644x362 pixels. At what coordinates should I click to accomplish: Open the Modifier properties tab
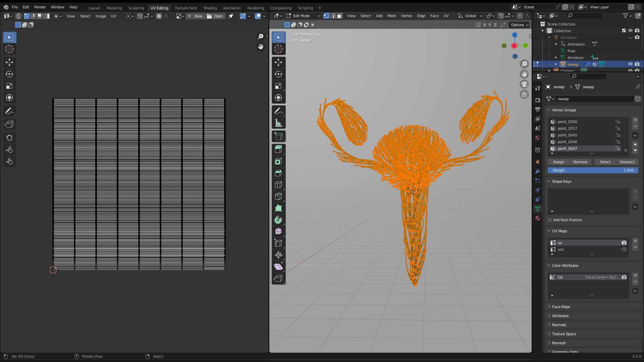(538, 171)
